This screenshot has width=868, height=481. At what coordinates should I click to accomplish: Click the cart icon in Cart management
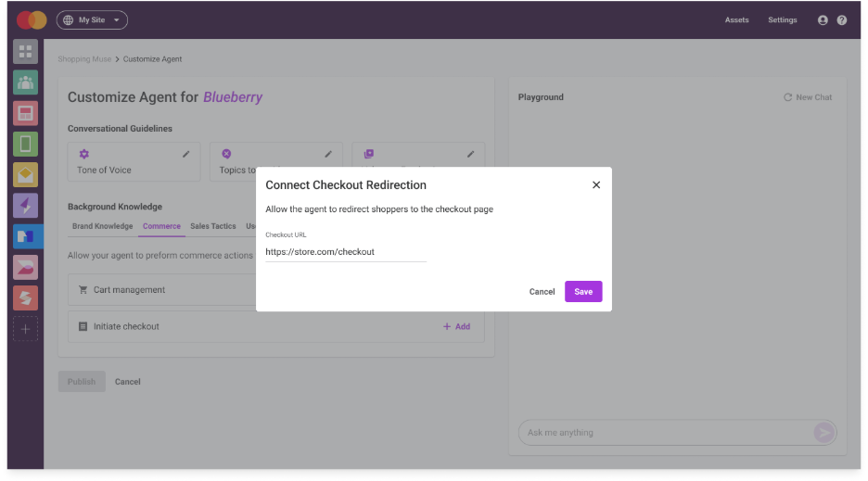point(83,289)
